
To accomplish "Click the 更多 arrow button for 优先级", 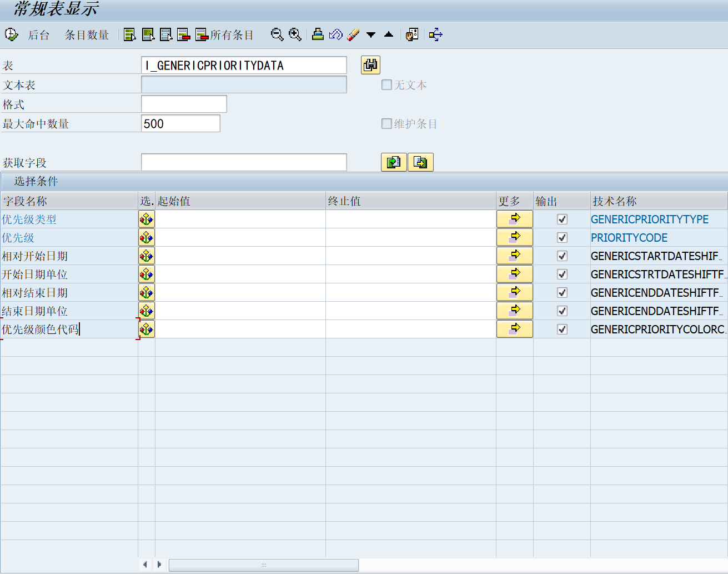I will 515,237.
